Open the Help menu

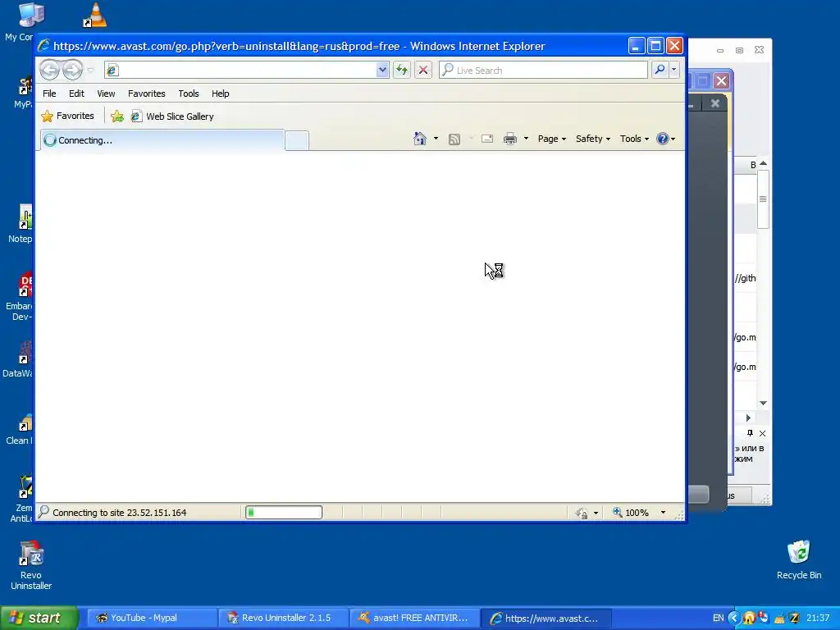coord(220,94)
